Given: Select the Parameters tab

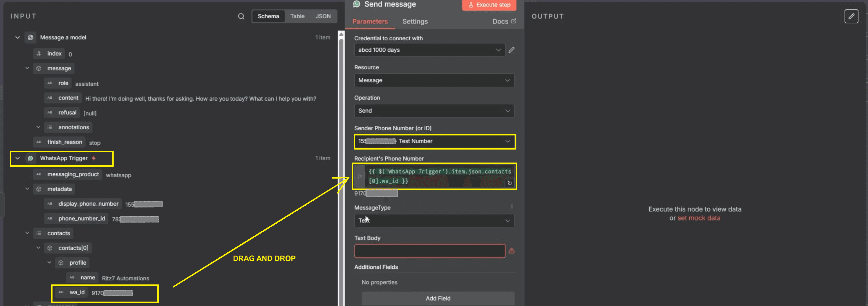Looking at the screenshot, I should point(370,22).
